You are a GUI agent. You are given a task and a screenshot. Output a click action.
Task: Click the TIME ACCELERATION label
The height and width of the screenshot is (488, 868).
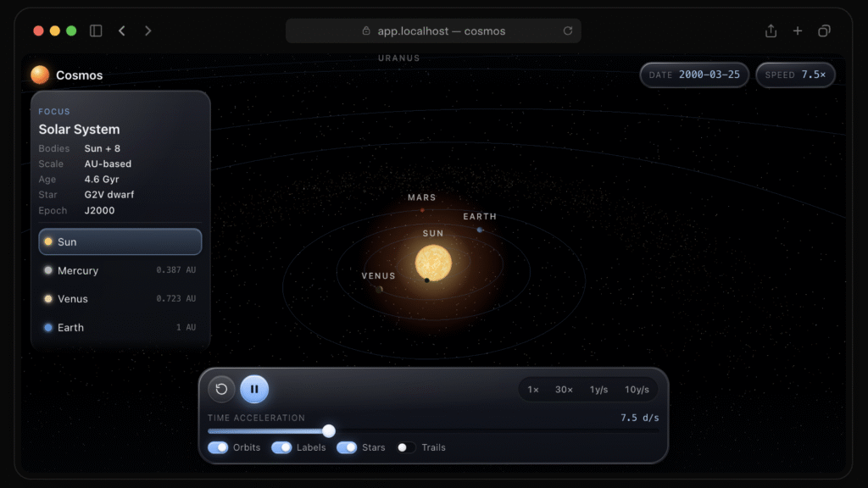pos(256,418)
